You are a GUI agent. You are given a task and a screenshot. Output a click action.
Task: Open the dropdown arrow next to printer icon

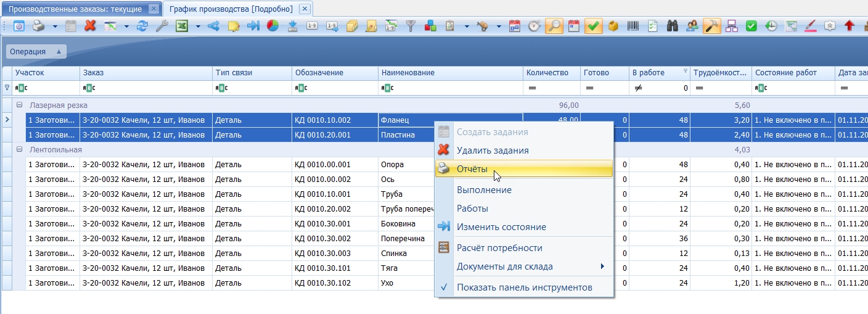pyautogui.click(x=54, y=26)
